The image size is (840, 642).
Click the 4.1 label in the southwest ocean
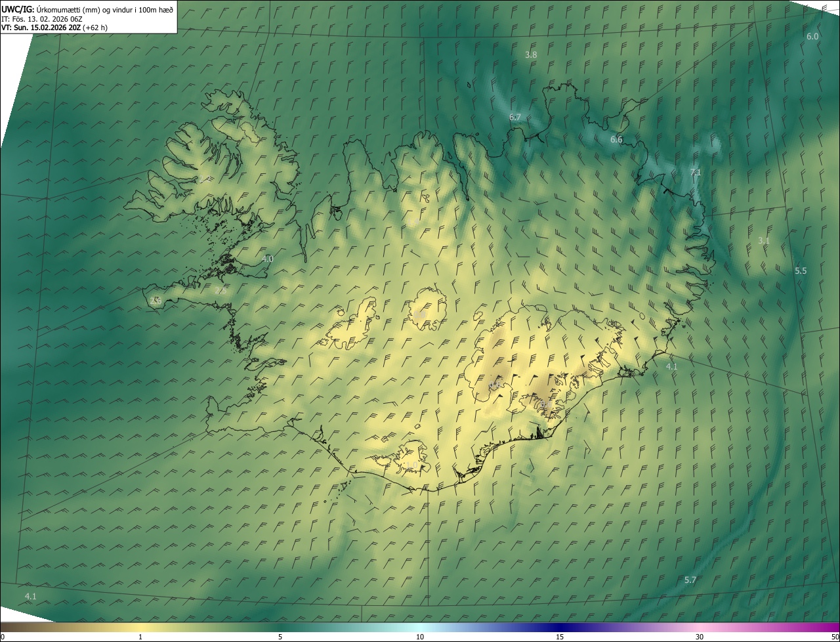click(x=31, y=596)
